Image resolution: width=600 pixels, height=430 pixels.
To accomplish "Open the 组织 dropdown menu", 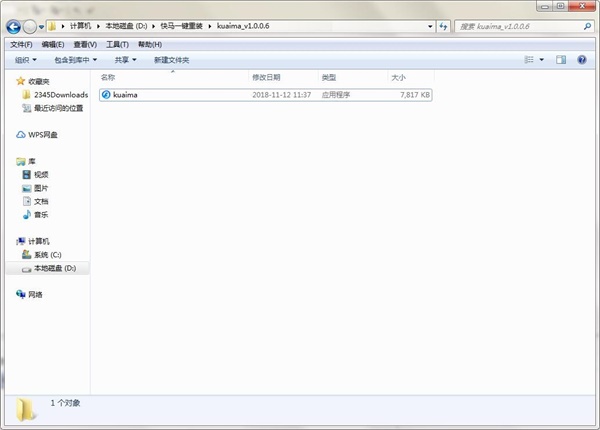I will tap(26, 60).
